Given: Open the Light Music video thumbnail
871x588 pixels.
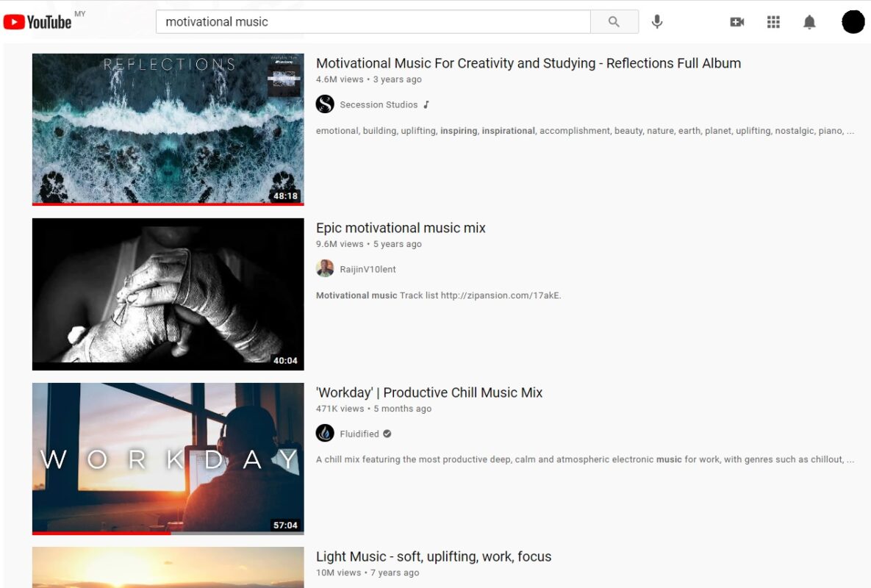Looking at the screenshot, I should coord(168,567).
